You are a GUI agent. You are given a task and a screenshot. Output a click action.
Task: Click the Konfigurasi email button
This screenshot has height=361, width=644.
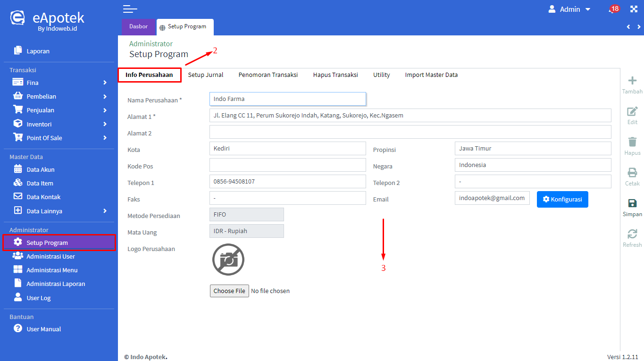pyautogui.click(x=562, y=199)
